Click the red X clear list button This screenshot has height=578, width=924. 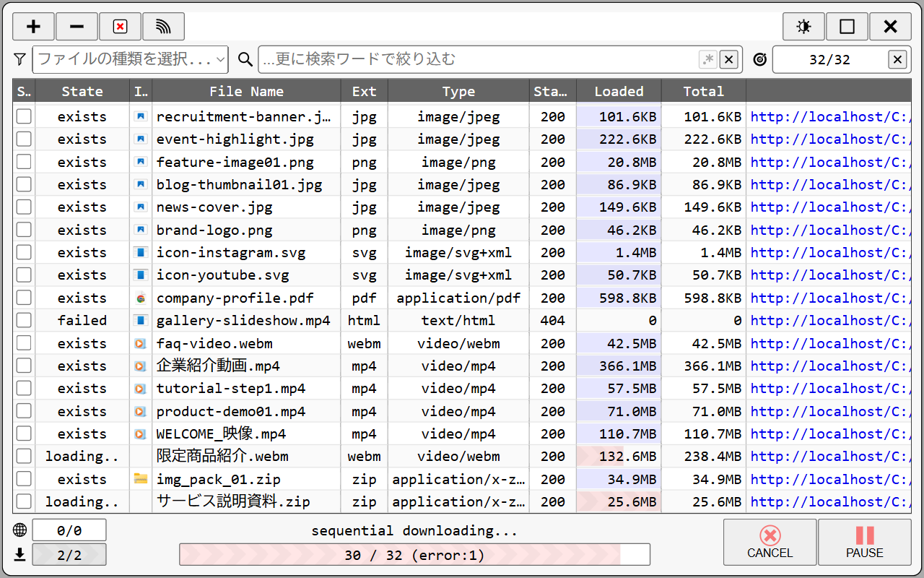click(120, 27)
